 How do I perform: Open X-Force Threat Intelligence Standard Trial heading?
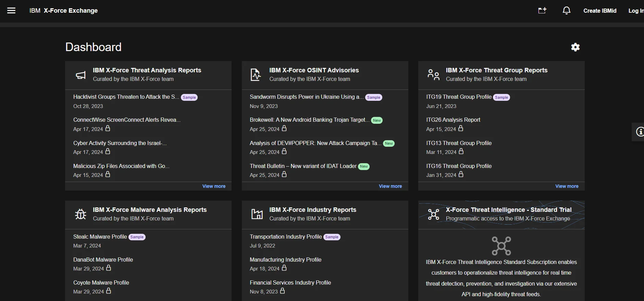coord(509,210)
